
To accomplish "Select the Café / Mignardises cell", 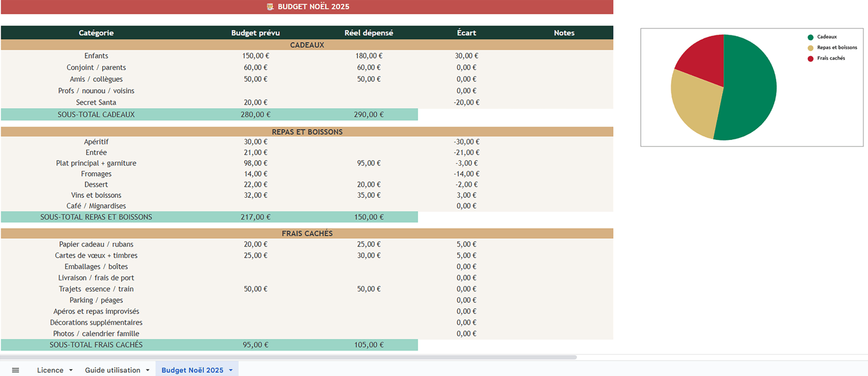I will tap(96, 206).
